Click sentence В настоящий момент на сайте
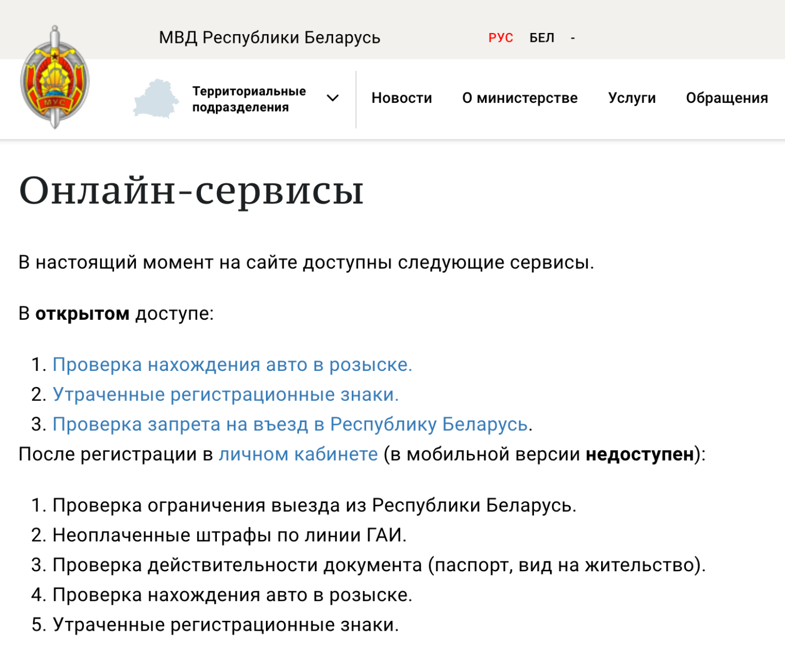The image size is (785, 672). pyautogui.click(x=306, y=262)
